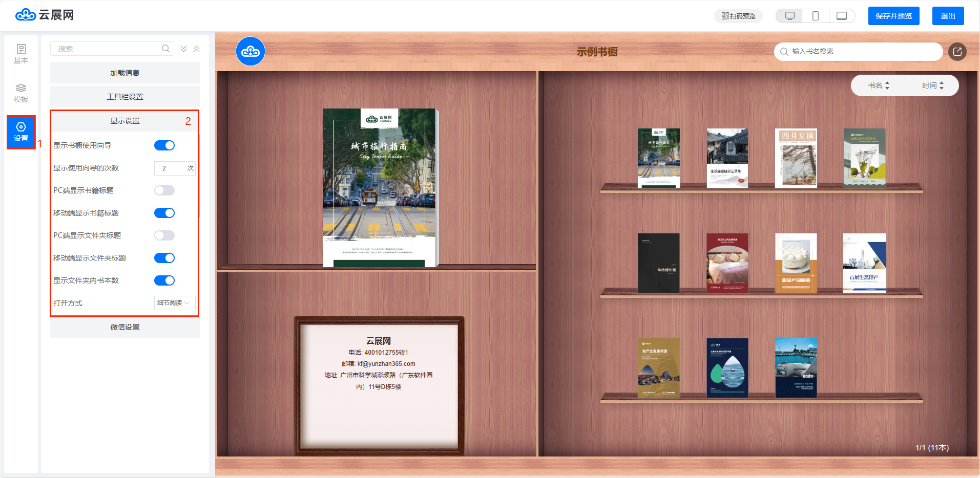Image resolution: width=980 pixels, height=478 pixels.
Task: Disable the 显示文件夹内书本数 switch
Action: [x=164, y=280]
